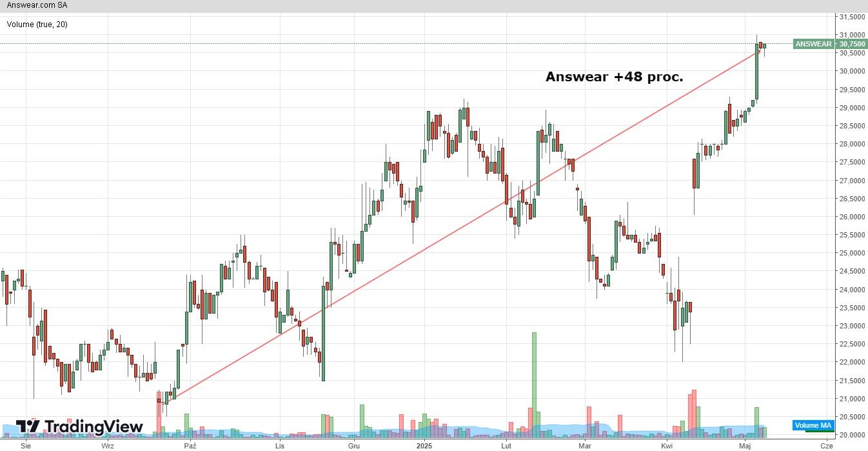
Task: Click the 23,0000 price axis label
Action: pyautogui.click(x=853, y=326)
